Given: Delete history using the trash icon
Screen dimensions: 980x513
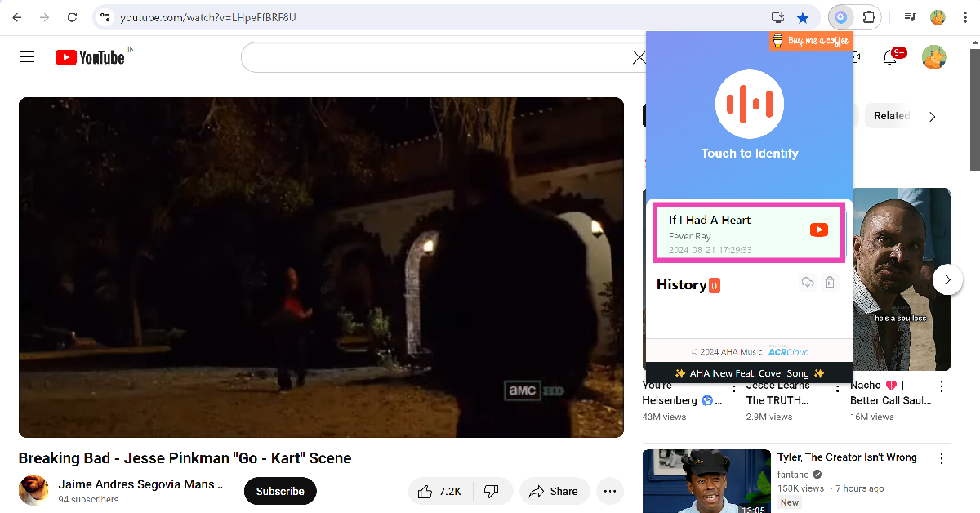Looking at the screenshot, I should coord(830,283).
